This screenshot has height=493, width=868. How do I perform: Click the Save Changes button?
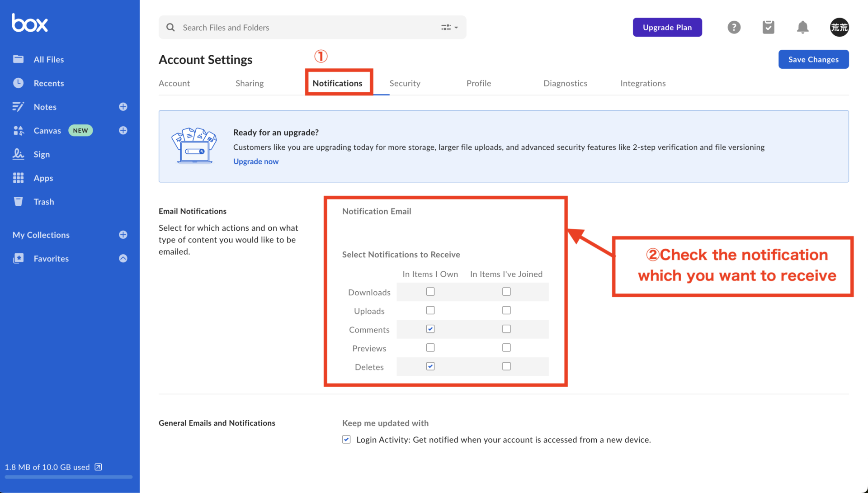point(813,59)
